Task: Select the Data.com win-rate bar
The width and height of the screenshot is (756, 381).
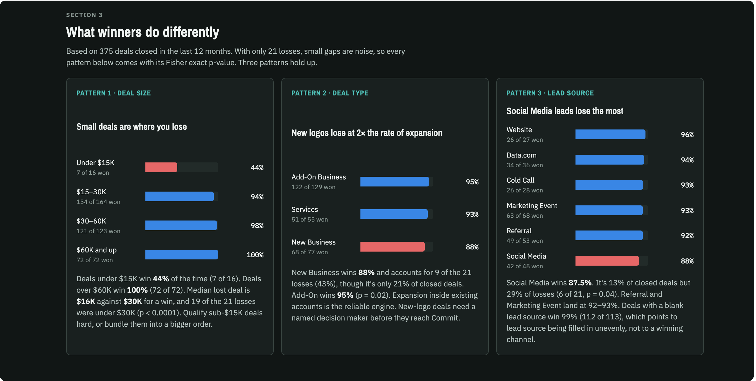Action: [611, 160]
